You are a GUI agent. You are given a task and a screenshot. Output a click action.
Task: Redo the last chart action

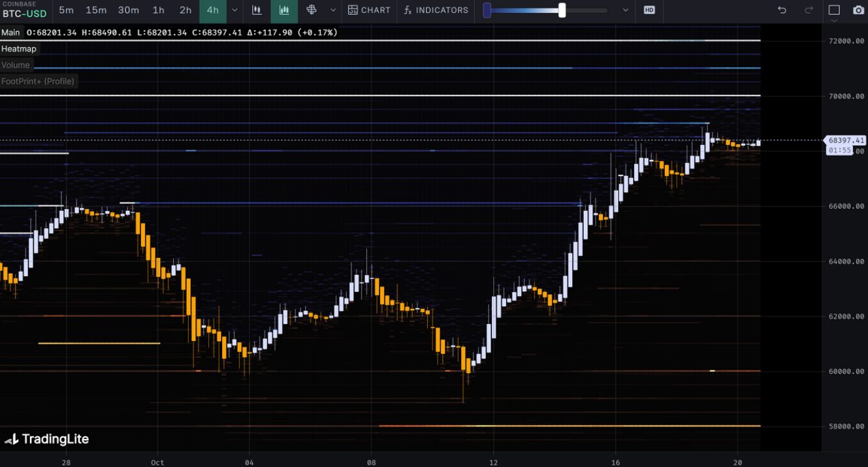809,10
